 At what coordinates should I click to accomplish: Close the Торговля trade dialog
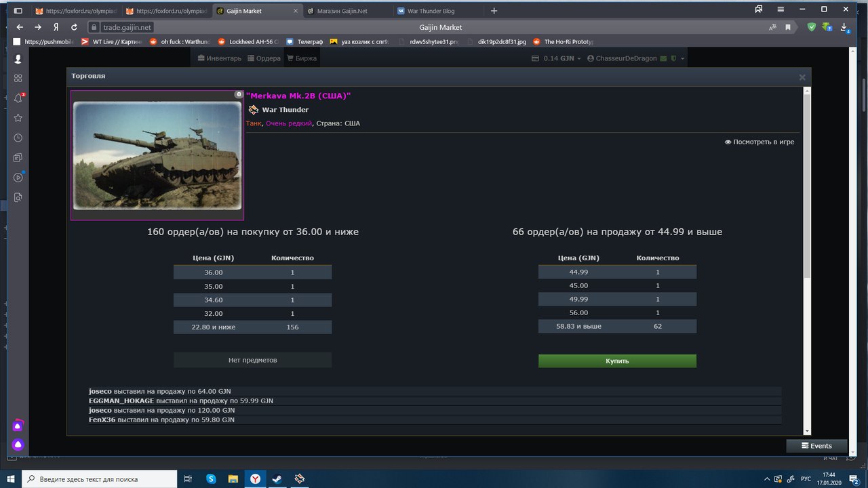tap(802, 77)
